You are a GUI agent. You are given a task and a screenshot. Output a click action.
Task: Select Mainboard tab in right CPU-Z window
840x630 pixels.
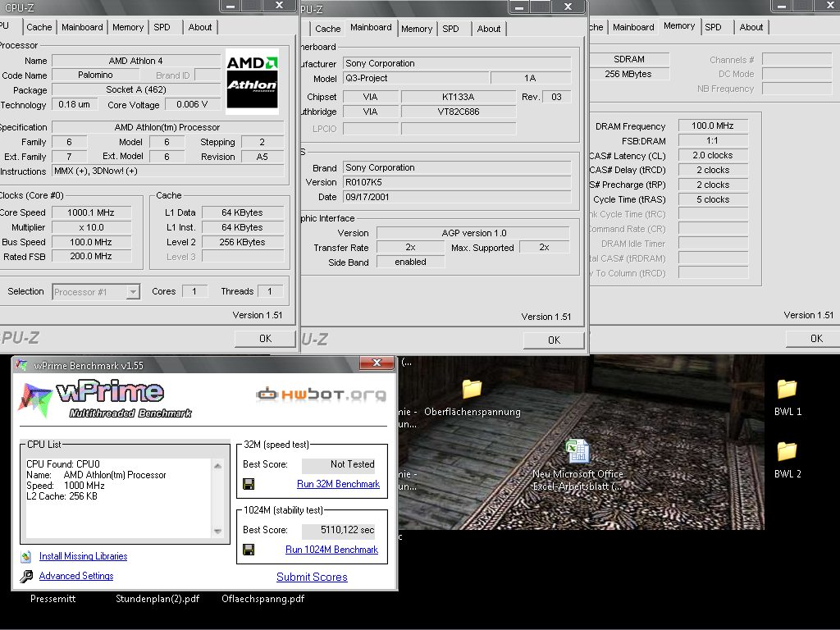pos(633,27)
